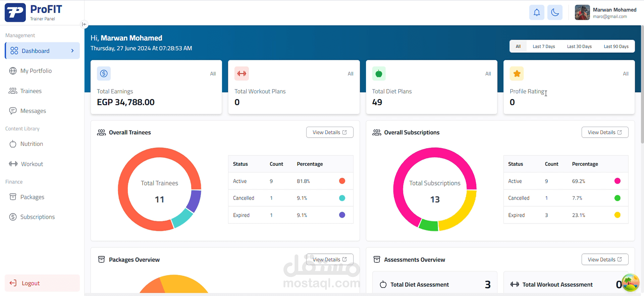This screenshot has width=644, height=296.
Task: Click the 81.8% active trainees percentage
Action: [x=303, y=181]
